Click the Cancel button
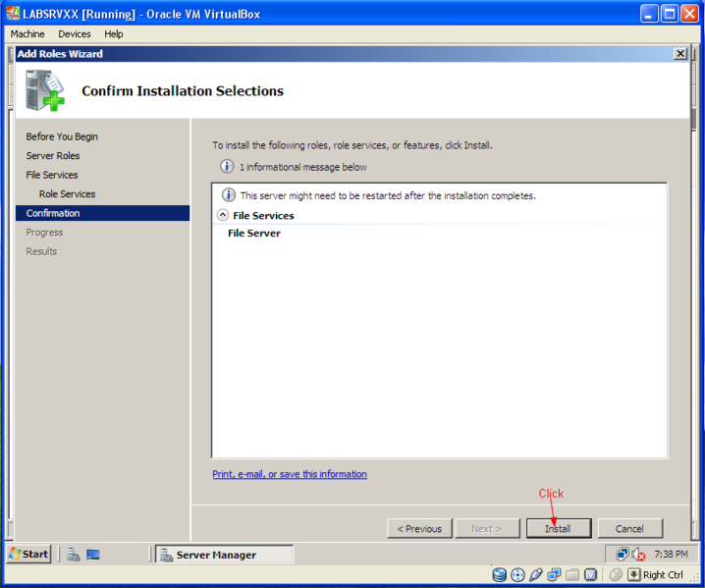This screenshot has height=588, width=705. click(x=629, y=528)
